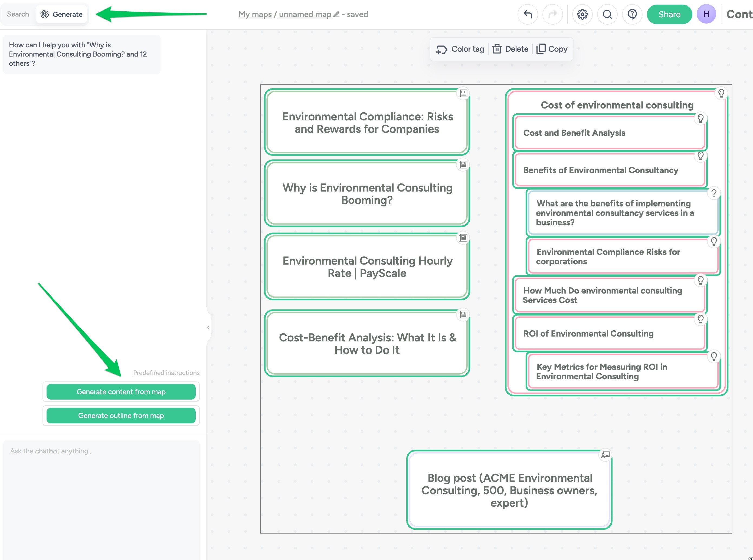The image size is (753, 560).
Task: Click the green Share button
Action: tap(669, 14)
